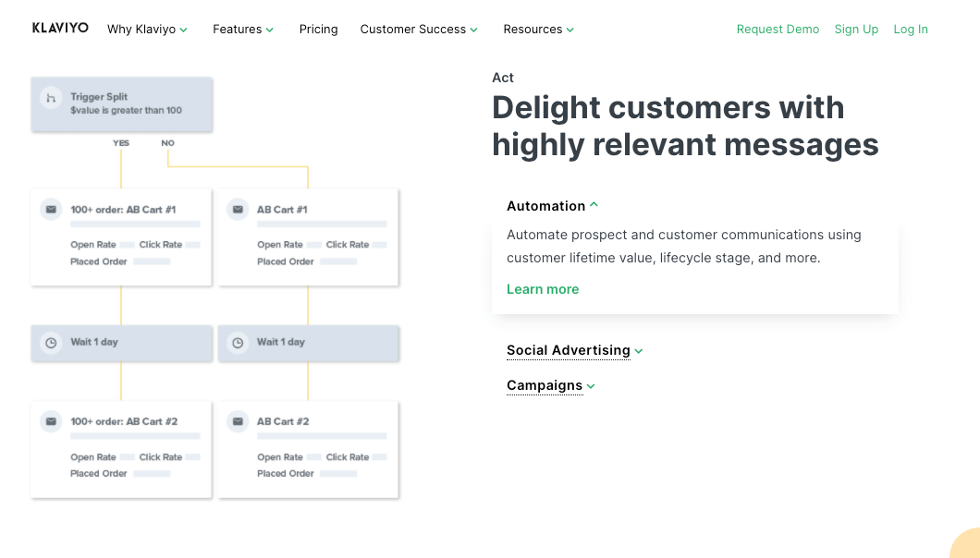Click Open Rate in 100+ order: AB Cart #1

tap(93, 245)
